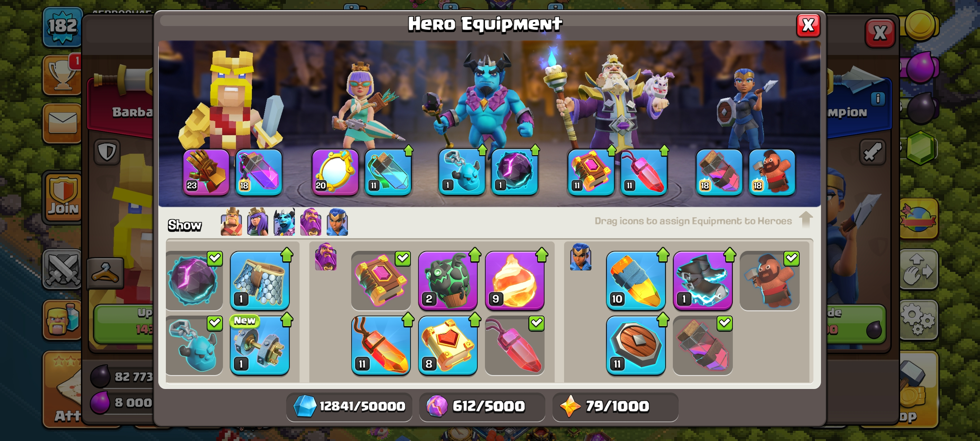Click upgrade arrow on level 1 chainmail equipment

(x=287, y=255)
